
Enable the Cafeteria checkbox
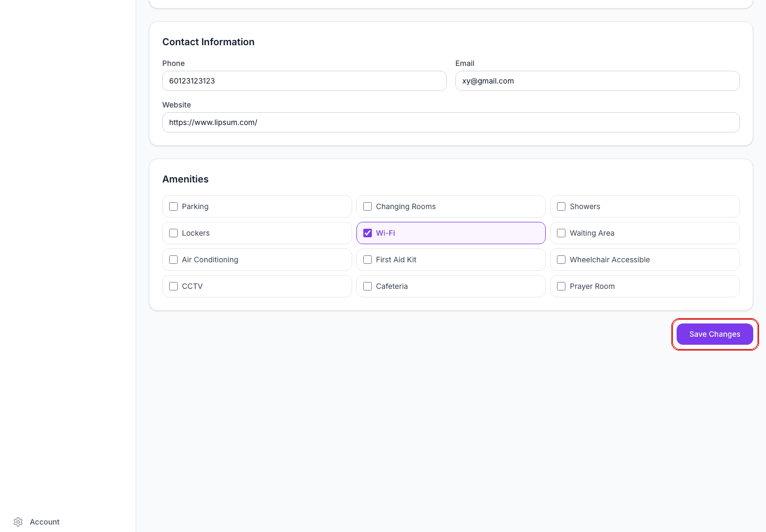368,286
